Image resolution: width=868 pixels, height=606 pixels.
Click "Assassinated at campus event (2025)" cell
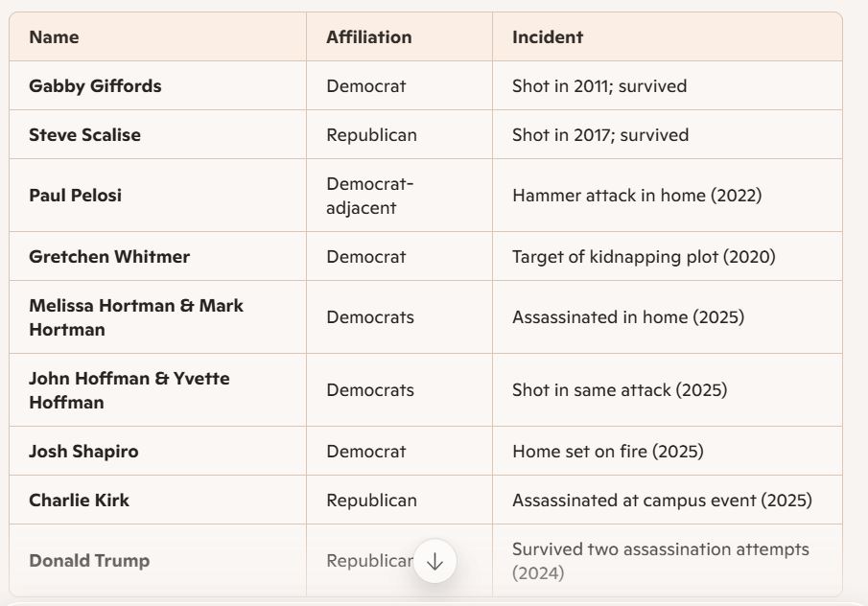662,501
